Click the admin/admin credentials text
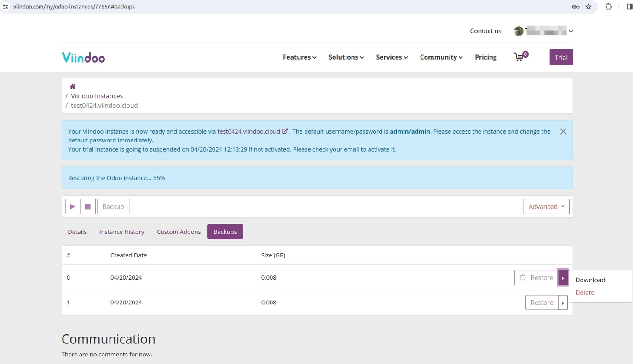The image size is (633, 364). [x=410, y=132]
